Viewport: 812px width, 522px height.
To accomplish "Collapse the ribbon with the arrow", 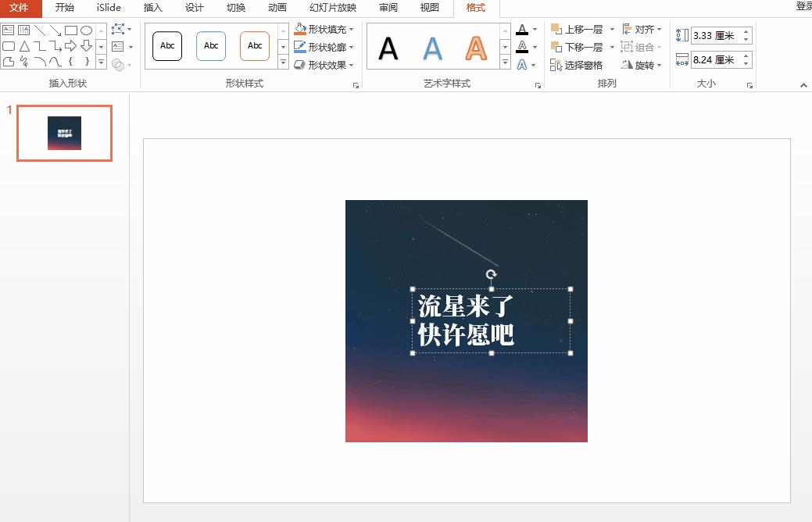I will pyautogui.click(x=803, y=85).
